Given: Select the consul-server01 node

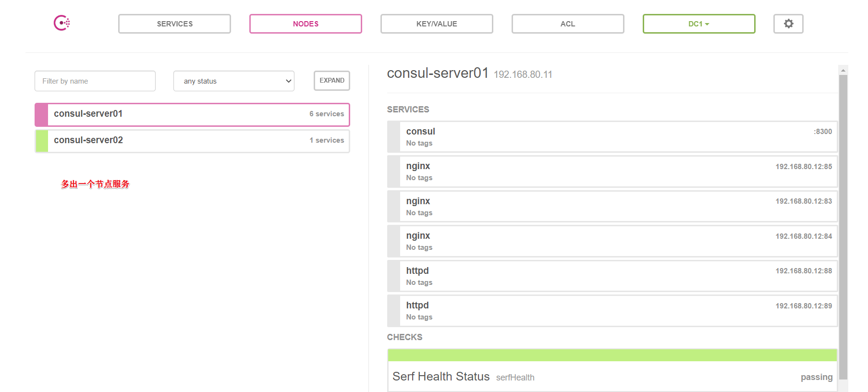Looking at the screenshot, I should (x=192, y=114).
